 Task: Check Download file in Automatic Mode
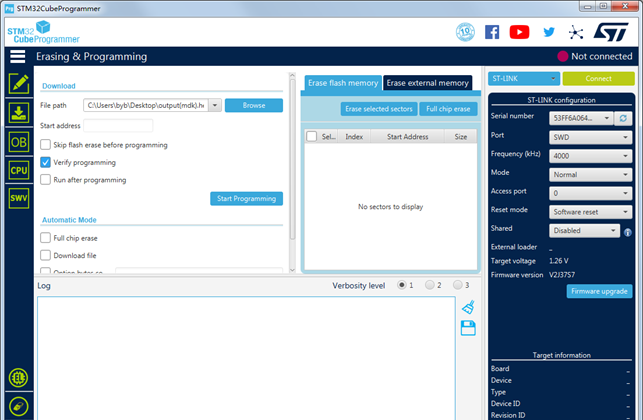pos(46,256)
